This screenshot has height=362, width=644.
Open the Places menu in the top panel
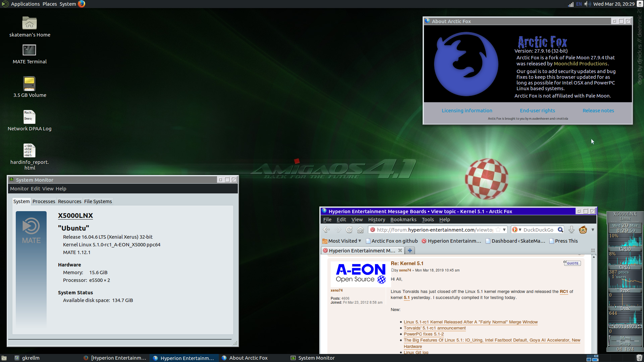coord(50,4)
